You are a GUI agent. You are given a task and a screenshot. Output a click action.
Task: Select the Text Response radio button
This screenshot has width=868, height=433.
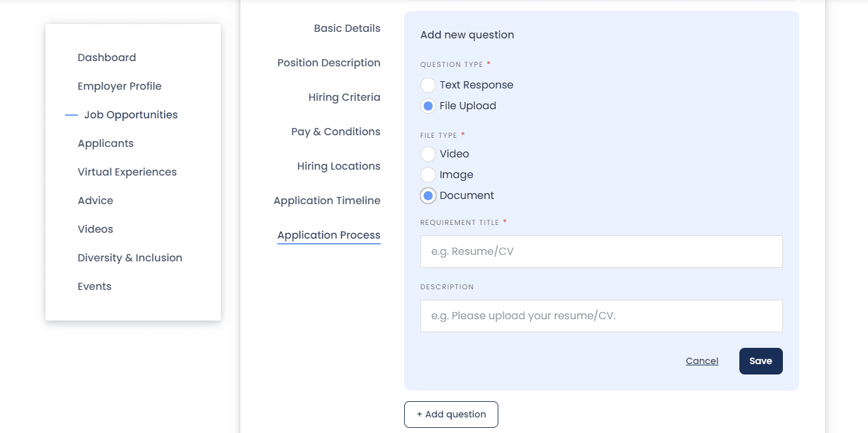pos(428,85)
